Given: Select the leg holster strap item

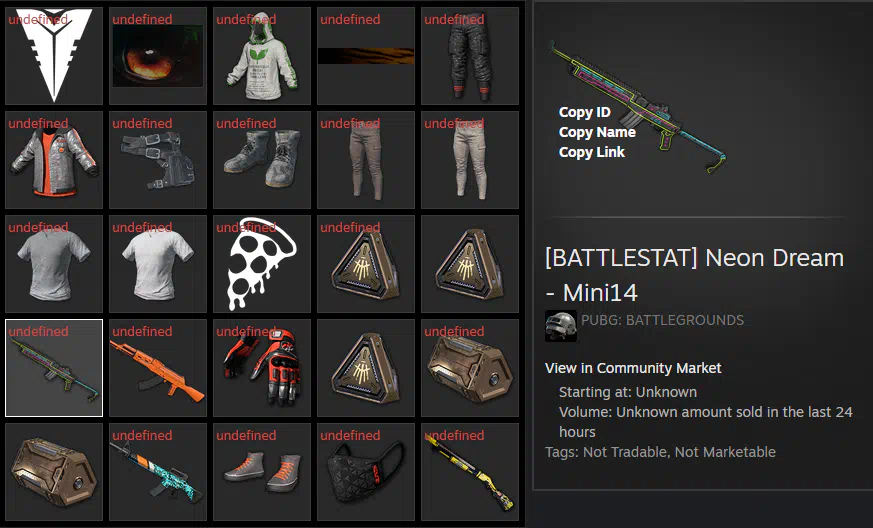Looking at the screenshot, I should [x=158, y=160].
